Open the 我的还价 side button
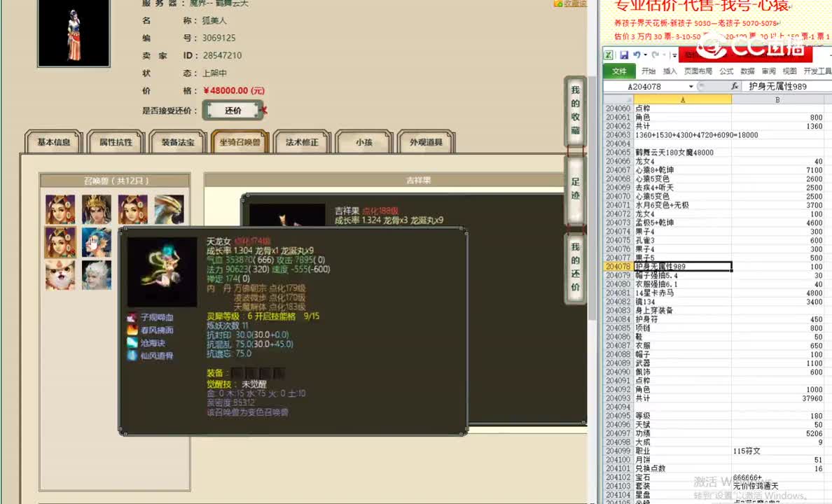 [x=575, y=267]
